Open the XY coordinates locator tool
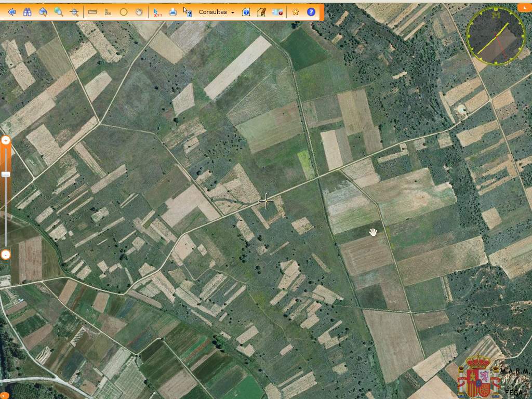Image resolution: width=532 pixels, height=399 pixels. coord(157,12)
